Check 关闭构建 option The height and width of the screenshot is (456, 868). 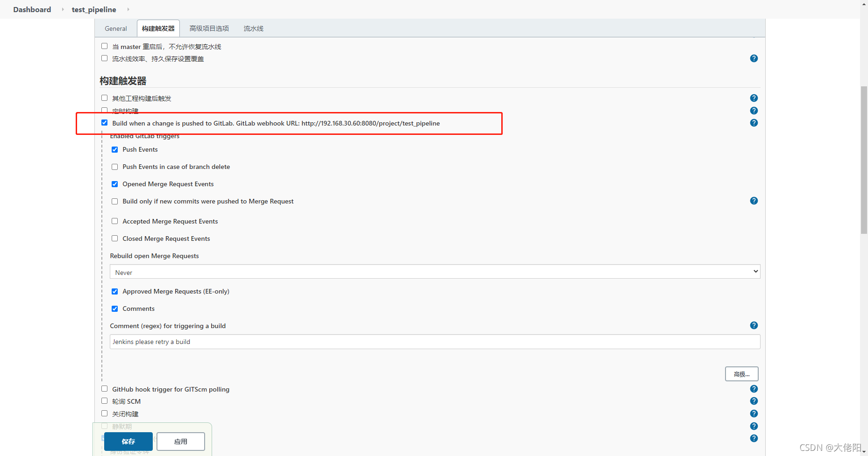(x=104, y=414)
